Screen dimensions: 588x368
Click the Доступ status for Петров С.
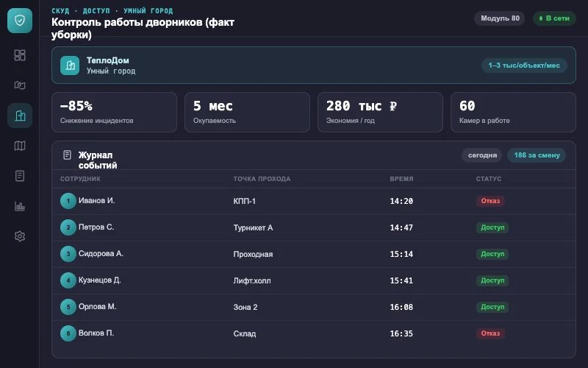(x=492, y=227)
